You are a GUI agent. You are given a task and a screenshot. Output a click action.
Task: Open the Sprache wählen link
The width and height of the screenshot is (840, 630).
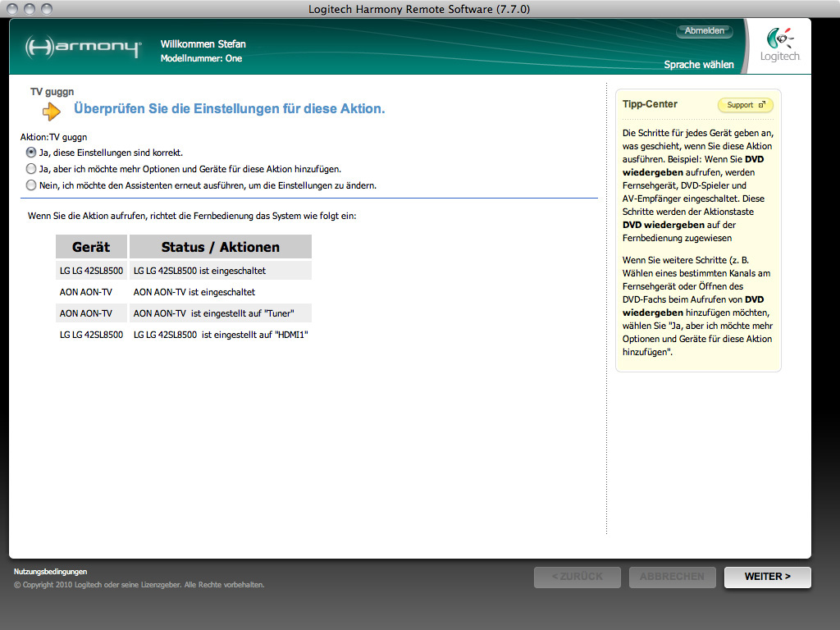pos(699,64)
